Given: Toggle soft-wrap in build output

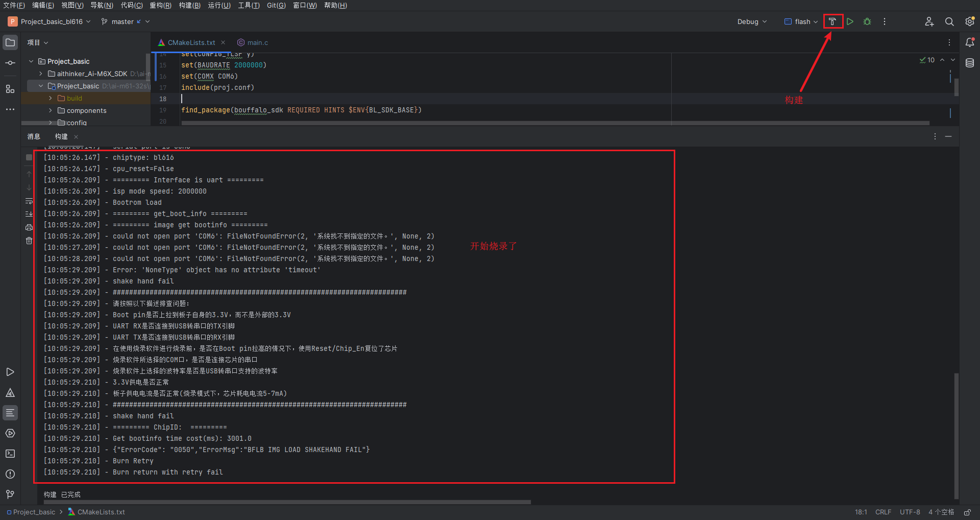Looking at the screenshot, I should coord(29,201).
